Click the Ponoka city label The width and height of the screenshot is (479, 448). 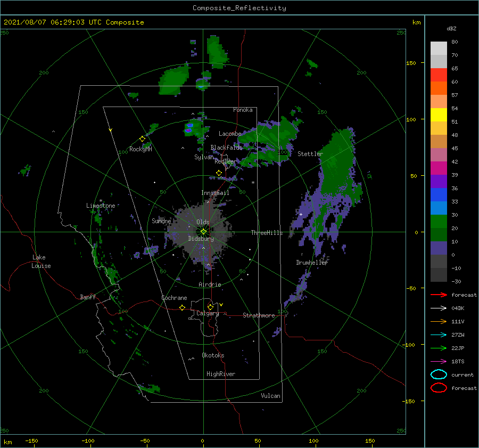[x=243, y=110]
